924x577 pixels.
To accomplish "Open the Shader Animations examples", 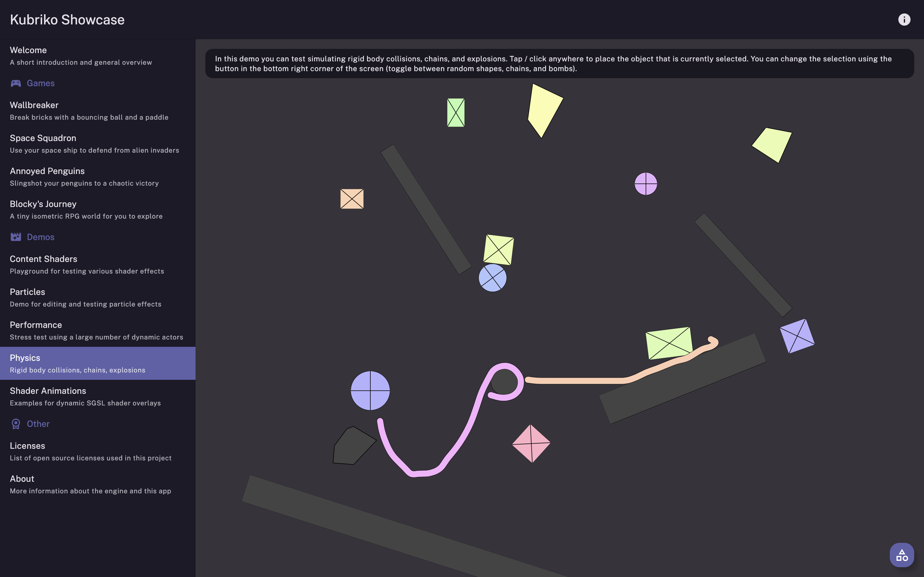I will (x=76, y=396).
